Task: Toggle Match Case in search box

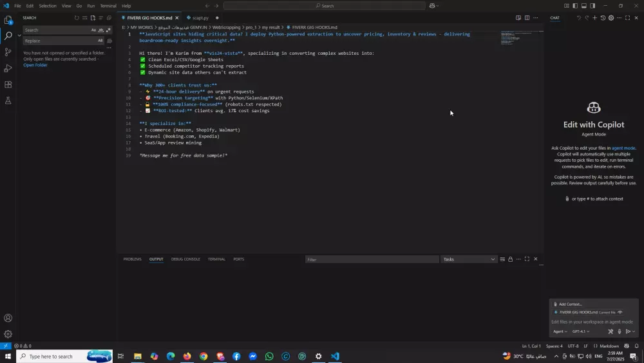Action: click(x=93, y=30)
